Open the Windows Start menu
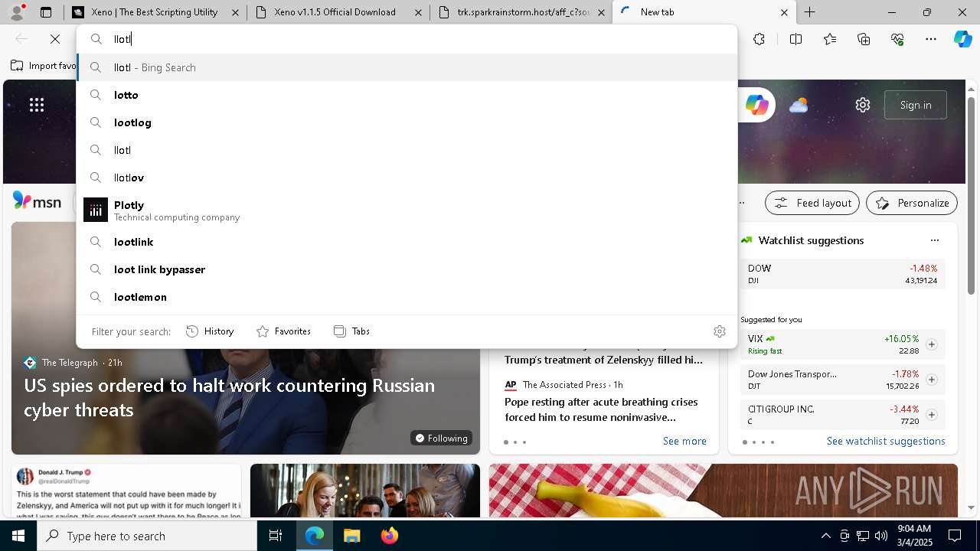 coord(18,536)
